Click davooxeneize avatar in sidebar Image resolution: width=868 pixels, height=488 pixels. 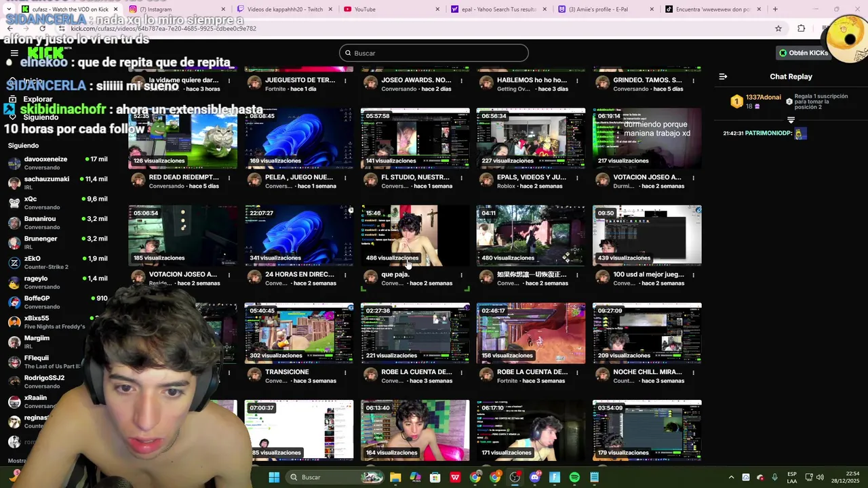pos(14,163)
